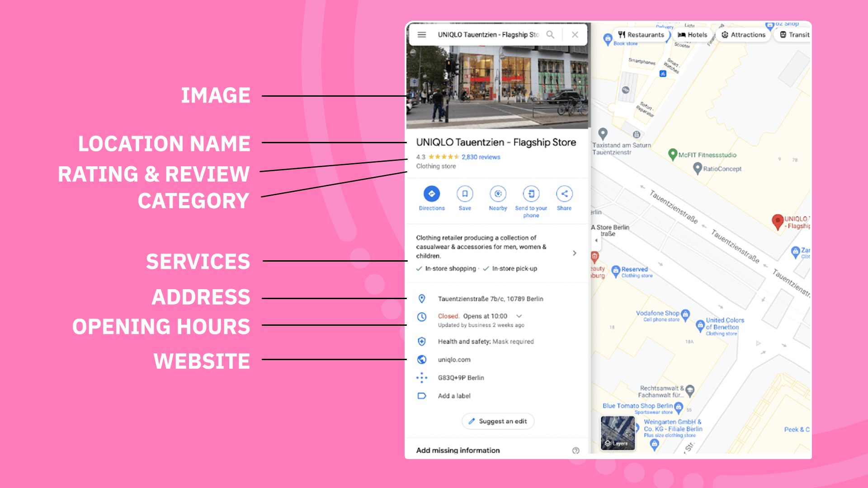Click the Share icon

[x=564, y=194]
